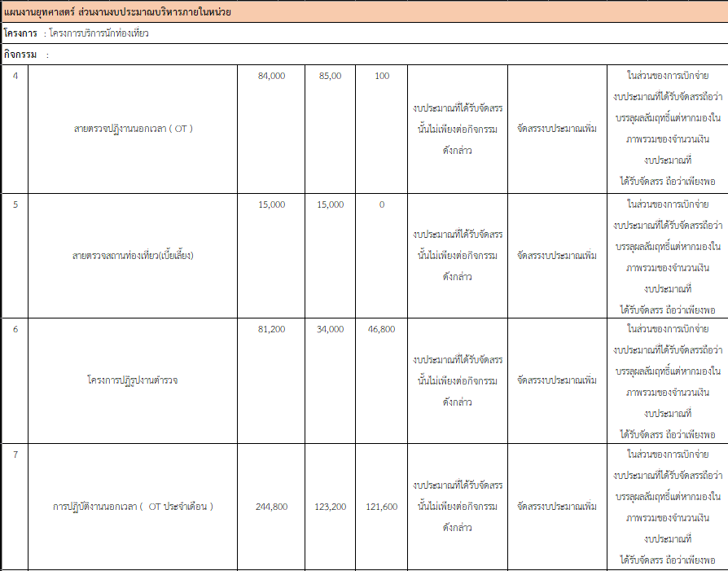Click the โครงการปฏิรูปงานตำรวจ activity cell
728x571 pixels.
133,380
